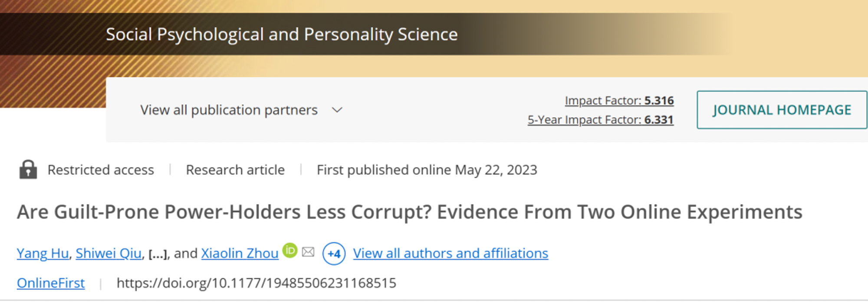Click the ORCID iD icon beside Xiaolin Zhou
Image resolution: width=868 pixels, height=304 pixels.
coord(290,251)
